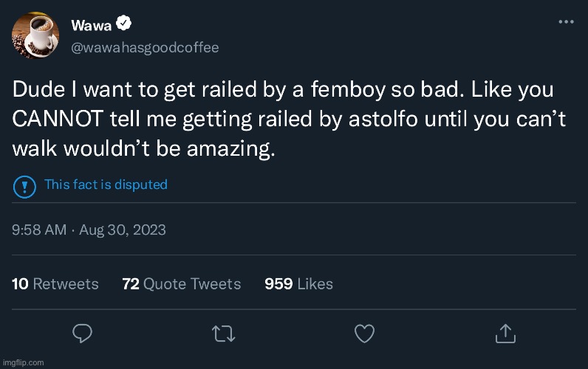Open the Wawa profile avatar picture
The height and width of the screenshot is (369, 588).
coord(36,35)
